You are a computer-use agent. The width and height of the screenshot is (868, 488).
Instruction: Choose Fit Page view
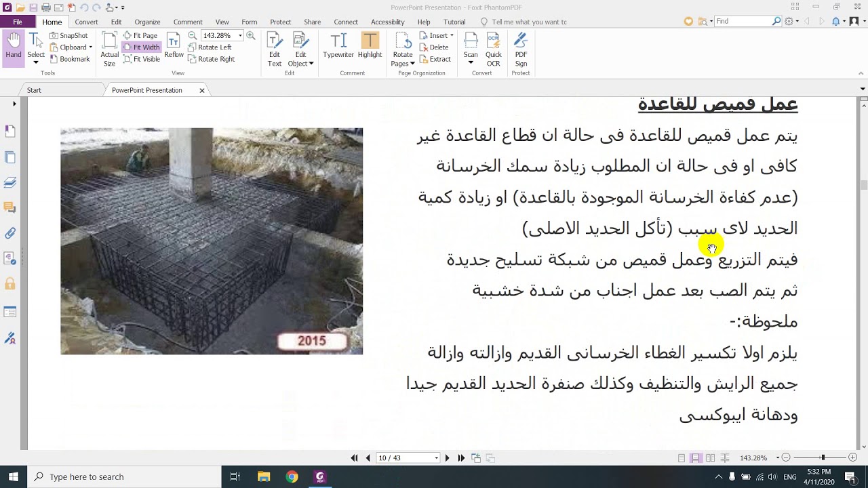pos(140,35)
